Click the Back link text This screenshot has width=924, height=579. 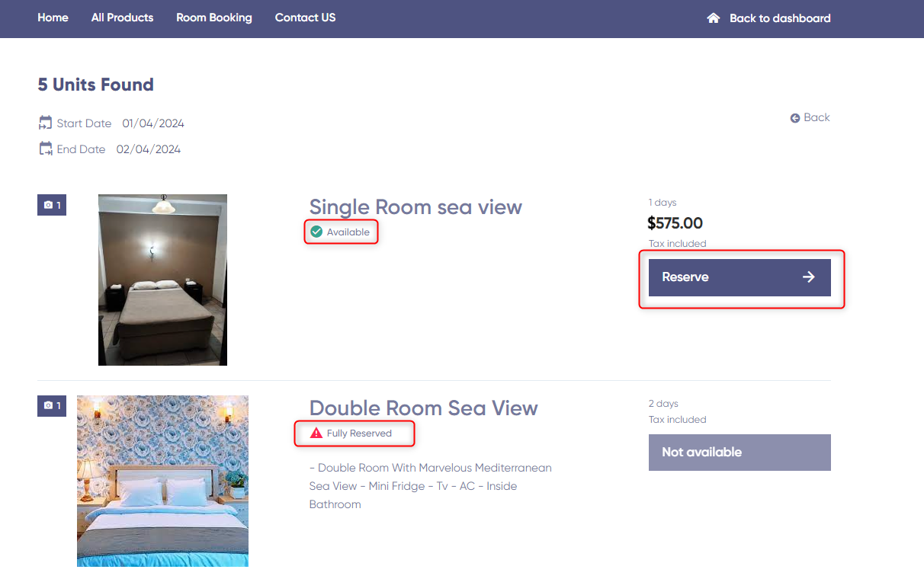pos(817,117)
